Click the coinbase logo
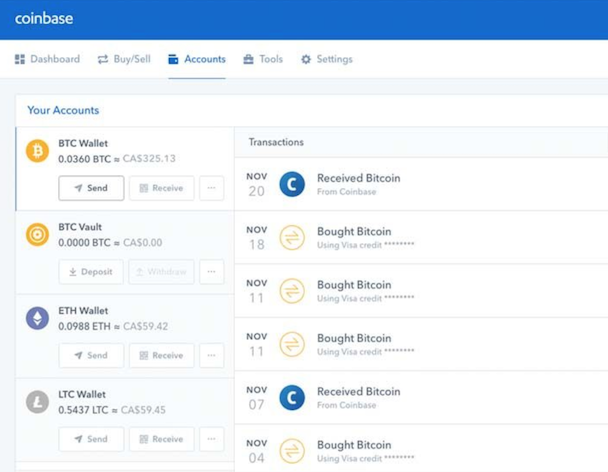Image resolution: width=608 pixels, height=472 pixels. point(44,18)
